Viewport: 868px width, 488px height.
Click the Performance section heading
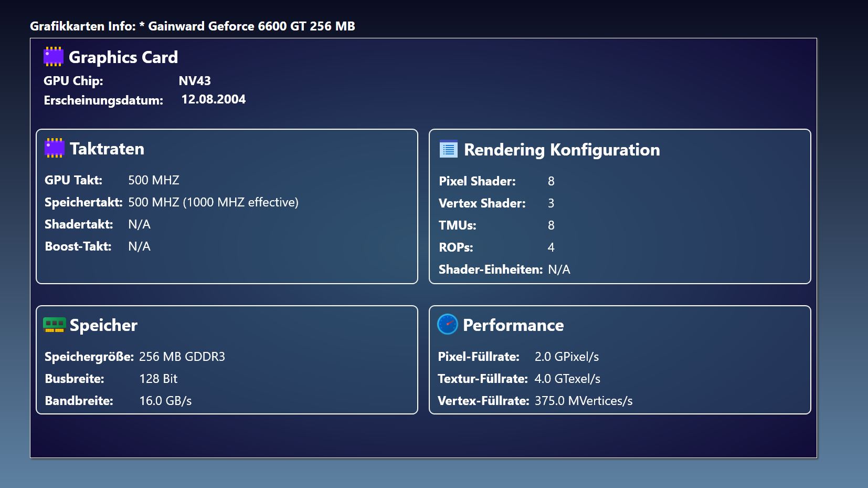tap(513, 325)
